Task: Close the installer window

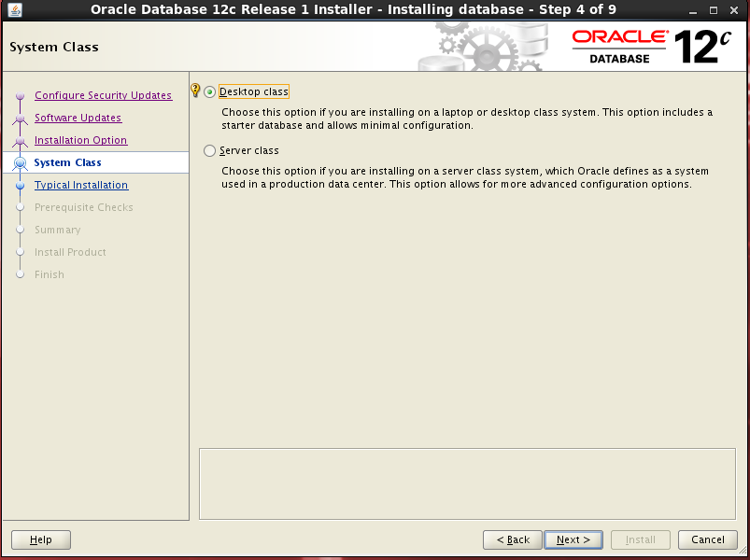Action: (x=734, y=10)
